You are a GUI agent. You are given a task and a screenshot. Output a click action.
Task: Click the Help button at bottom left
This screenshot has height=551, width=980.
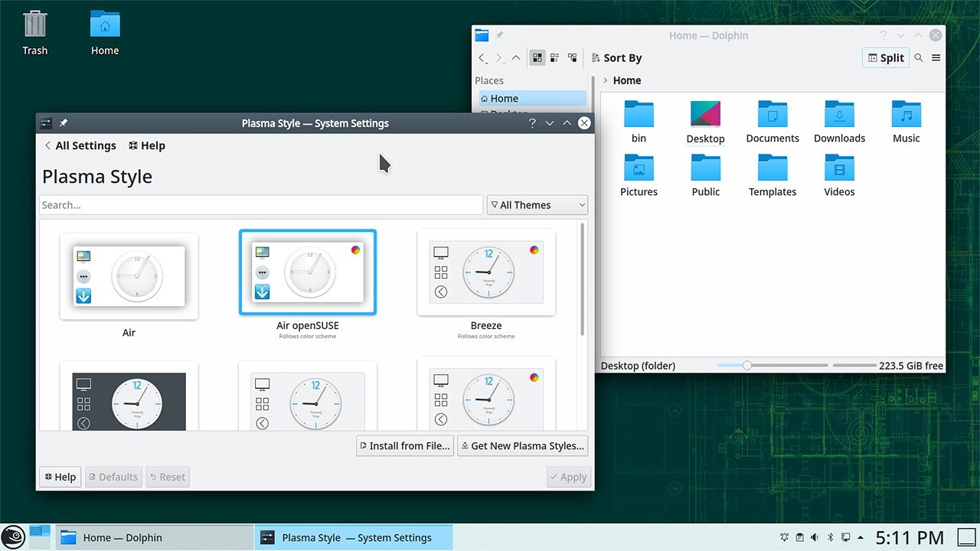pyautogui.click(x=60, y=477)
